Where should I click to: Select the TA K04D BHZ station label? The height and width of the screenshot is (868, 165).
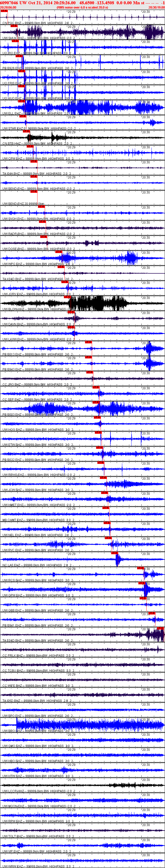pos(38,279)
